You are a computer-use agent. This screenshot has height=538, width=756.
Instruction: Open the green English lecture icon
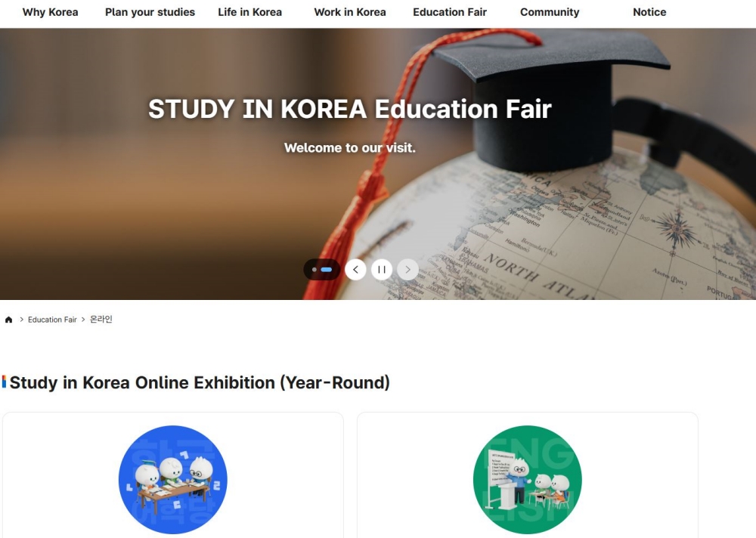coord(528,480)
